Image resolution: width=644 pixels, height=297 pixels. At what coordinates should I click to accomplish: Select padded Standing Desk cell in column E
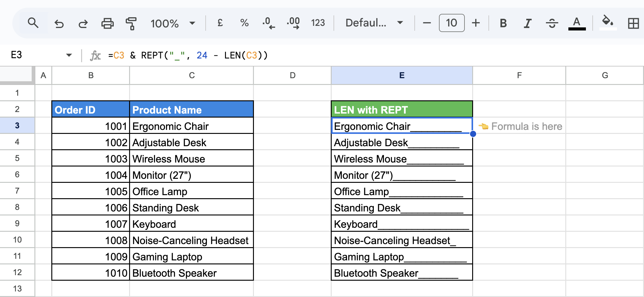402,207
